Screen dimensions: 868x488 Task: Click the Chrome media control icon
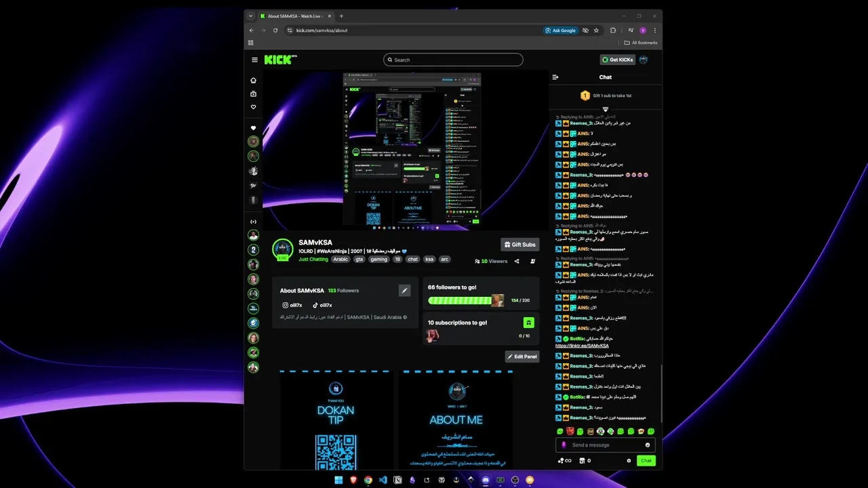(631, 30)
